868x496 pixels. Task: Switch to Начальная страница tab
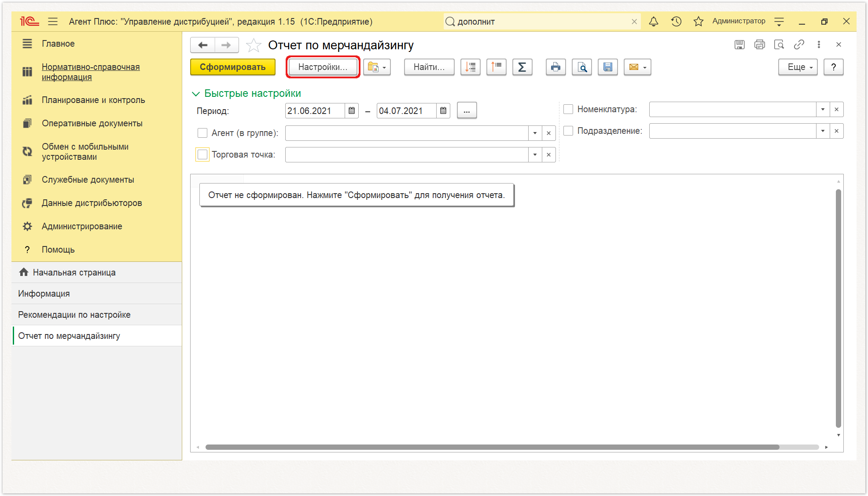(97, 272)
